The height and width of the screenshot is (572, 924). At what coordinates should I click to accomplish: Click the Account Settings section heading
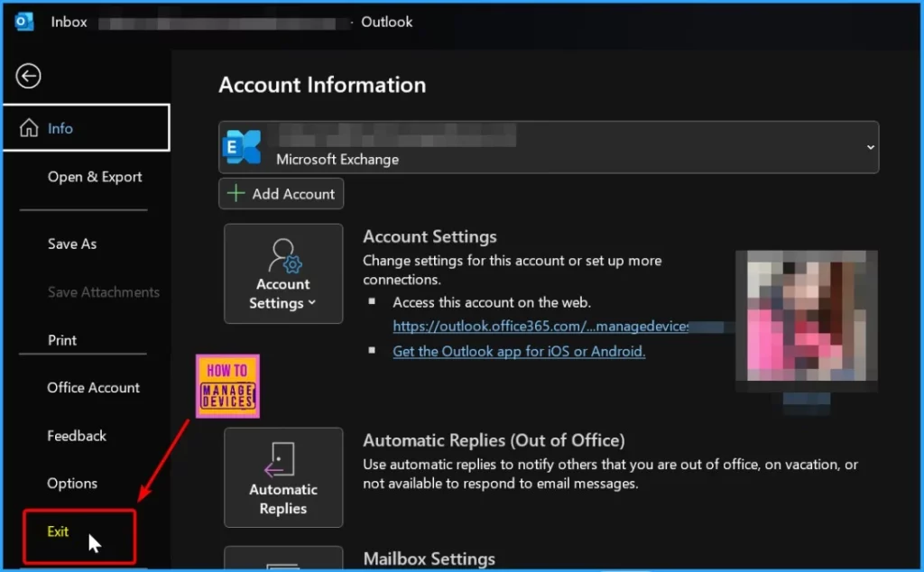pyautogui.click(x=430, y=236)
